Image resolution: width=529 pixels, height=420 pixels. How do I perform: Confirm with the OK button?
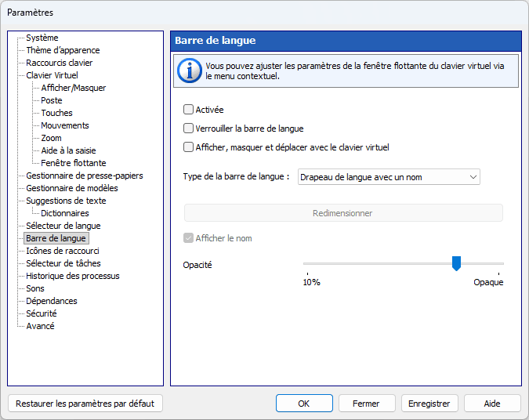[304, 404]
